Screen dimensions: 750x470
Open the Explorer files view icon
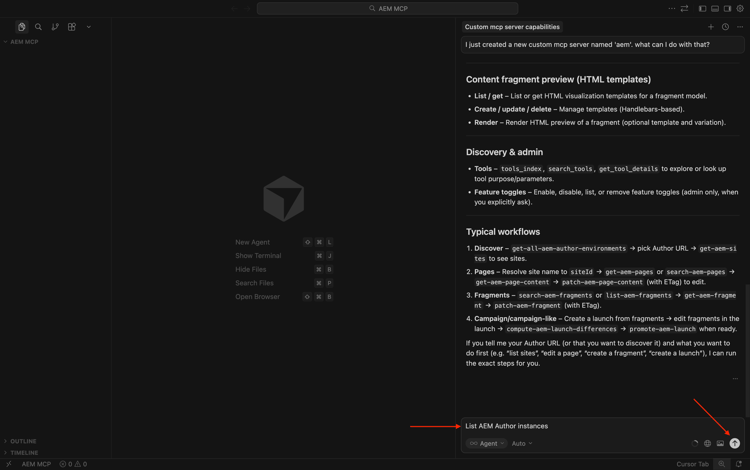pos(22,27)
